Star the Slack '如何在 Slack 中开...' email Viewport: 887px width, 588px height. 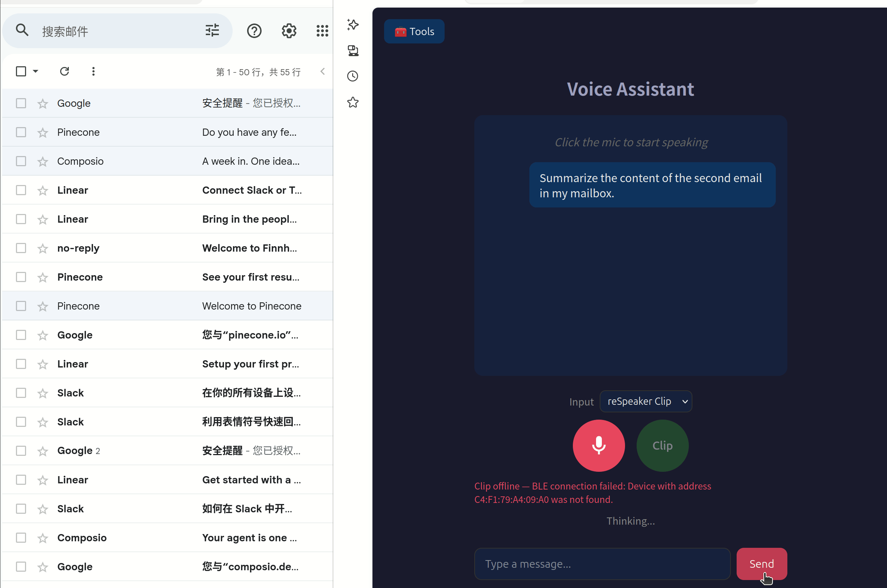tap(43, 509)
